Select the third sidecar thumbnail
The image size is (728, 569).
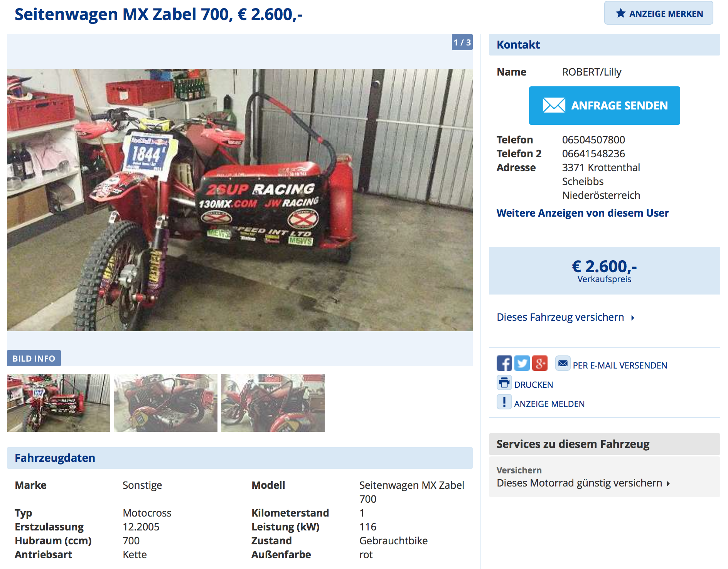point(273,403)
